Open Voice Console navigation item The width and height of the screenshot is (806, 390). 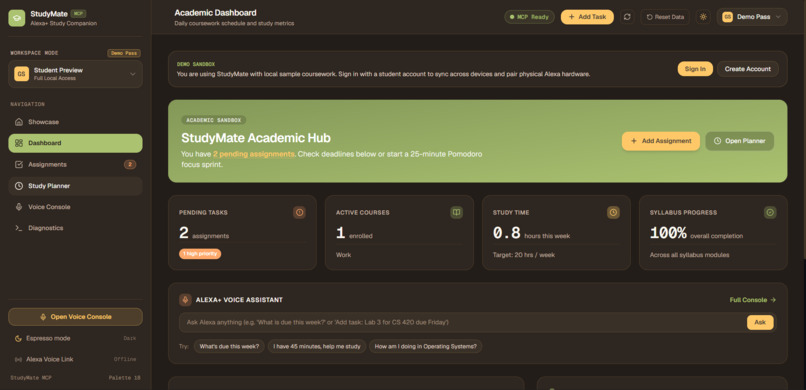coord(75,207)
